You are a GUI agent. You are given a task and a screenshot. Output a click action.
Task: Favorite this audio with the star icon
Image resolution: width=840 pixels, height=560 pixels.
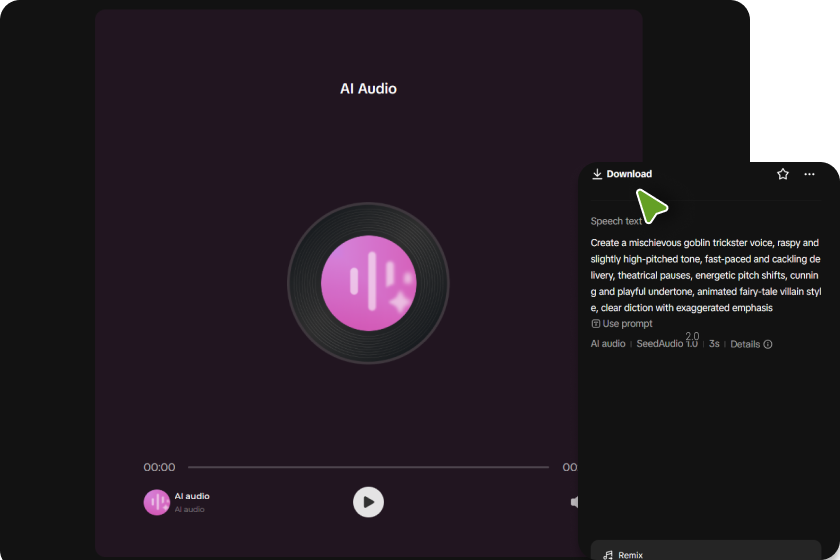pyautogui.click(x=783, y=174)
